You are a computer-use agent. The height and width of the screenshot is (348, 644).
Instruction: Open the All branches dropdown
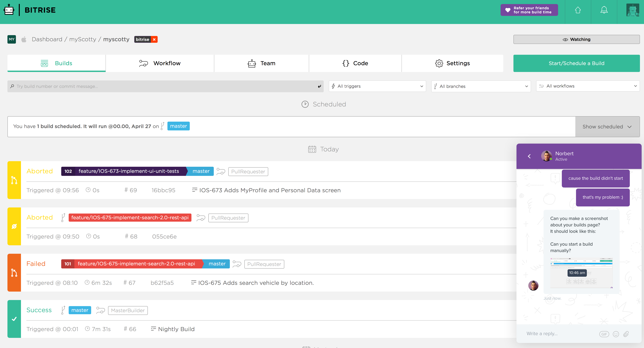point(481,86)
